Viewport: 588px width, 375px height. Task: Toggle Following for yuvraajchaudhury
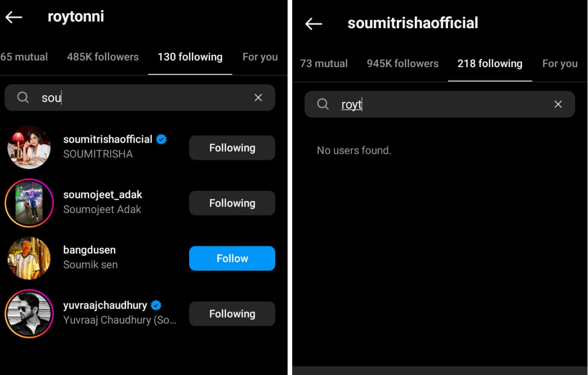(232, 314)
